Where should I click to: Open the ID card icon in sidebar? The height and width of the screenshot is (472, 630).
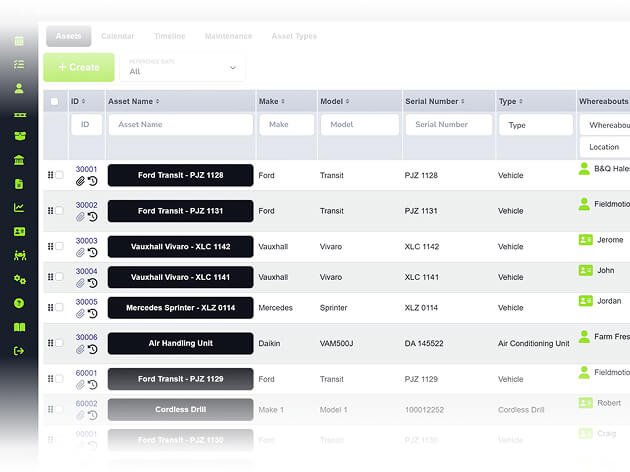click(19, 231)
